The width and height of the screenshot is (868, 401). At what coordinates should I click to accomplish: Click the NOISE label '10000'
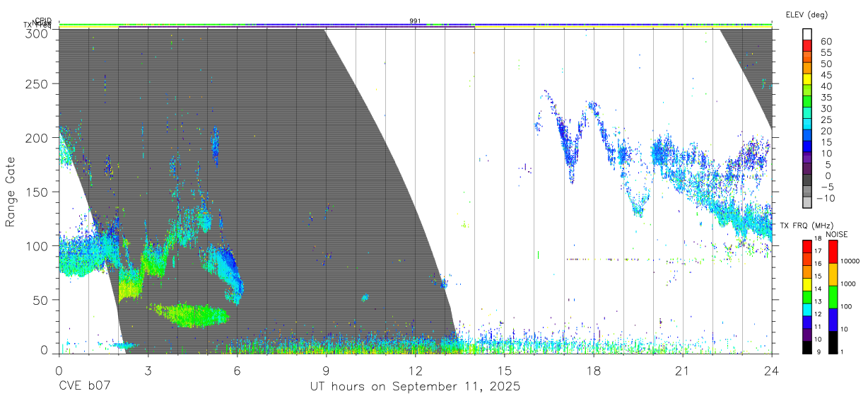[x=850, y=262]
